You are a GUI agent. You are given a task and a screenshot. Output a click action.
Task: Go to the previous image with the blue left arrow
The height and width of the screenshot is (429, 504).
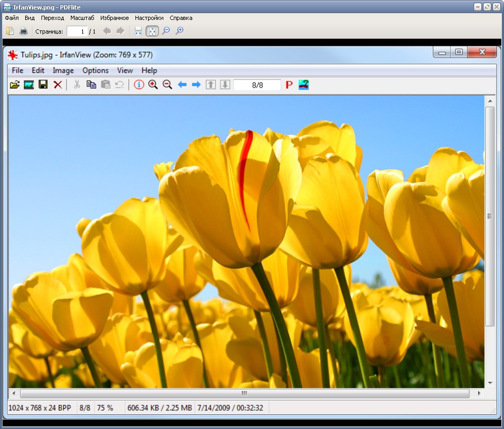coord(182,85)
